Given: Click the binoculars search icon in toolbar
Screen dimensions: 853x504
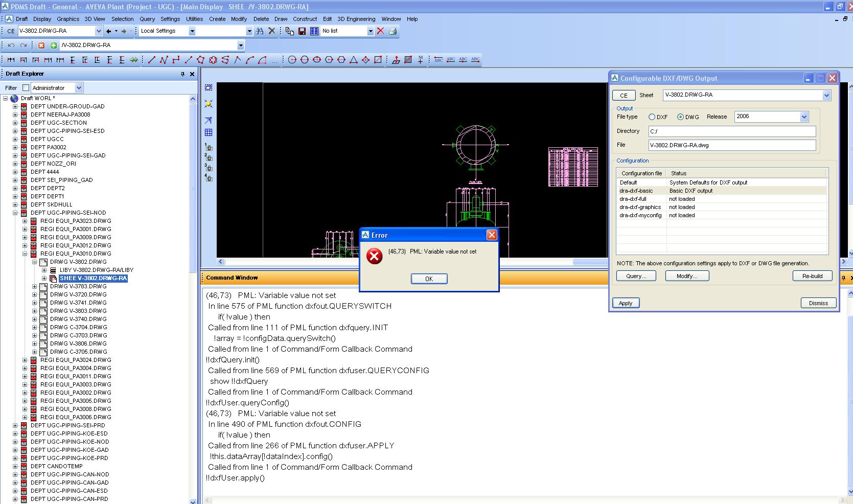Looking at the screenshot, I should point(260,31).
